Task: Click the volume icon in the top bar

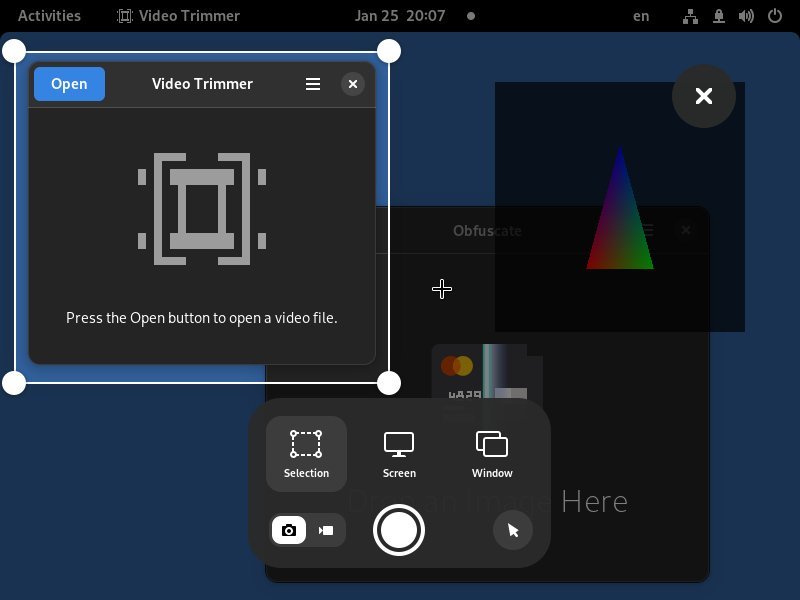Action: tap(744, 15)
